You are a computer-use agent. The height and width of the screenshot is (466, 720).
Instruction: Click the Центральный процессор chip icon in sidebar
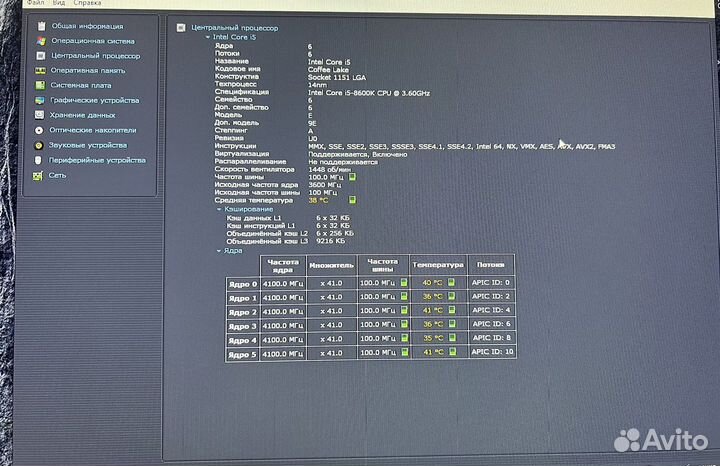pos(41,56)
